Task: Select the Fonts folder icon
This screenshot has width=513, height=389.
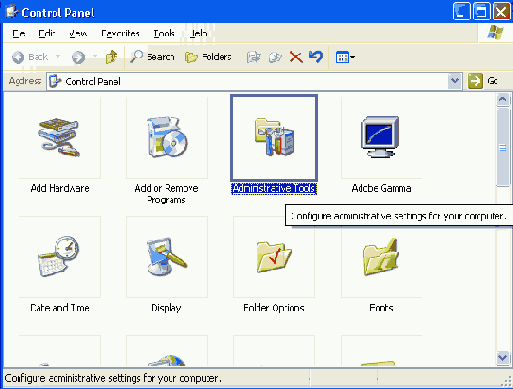Action: click(380, 256)
